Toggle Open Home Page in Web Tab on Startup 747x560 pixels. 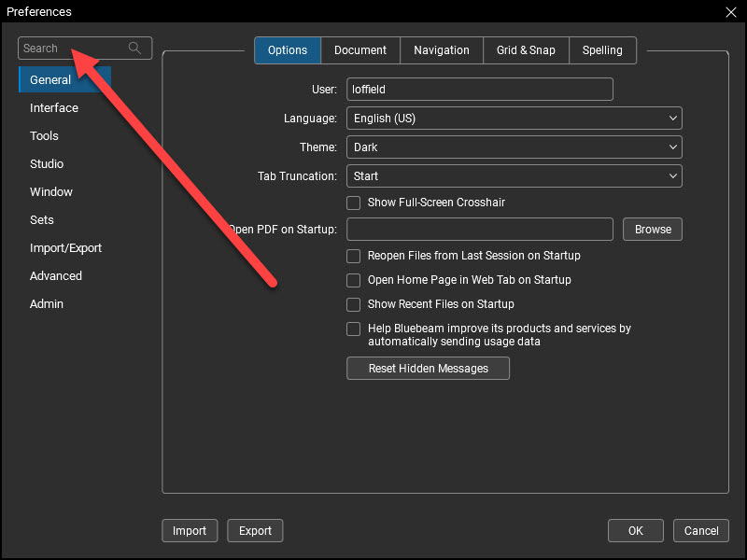coord(354,281)
